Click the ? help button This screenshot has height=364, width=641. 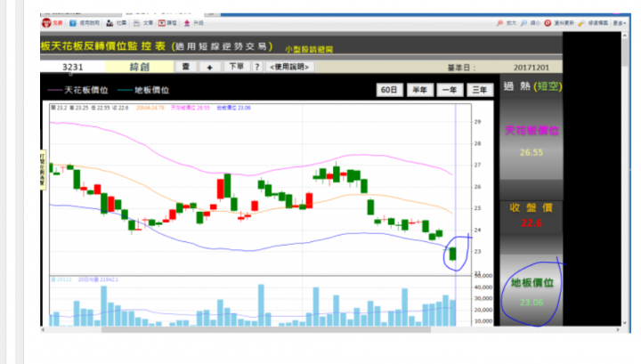pos(257,67)
